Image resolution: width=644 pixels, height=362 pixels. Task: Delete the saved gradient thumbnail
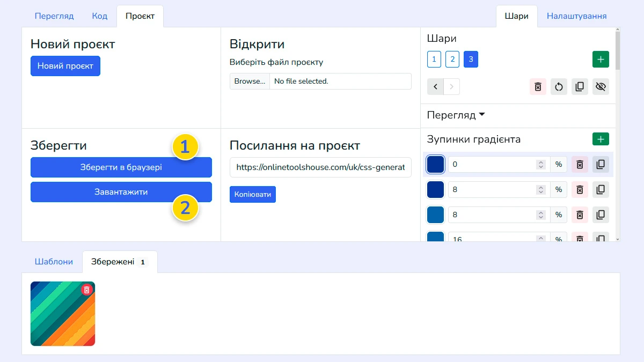point(87,289)
